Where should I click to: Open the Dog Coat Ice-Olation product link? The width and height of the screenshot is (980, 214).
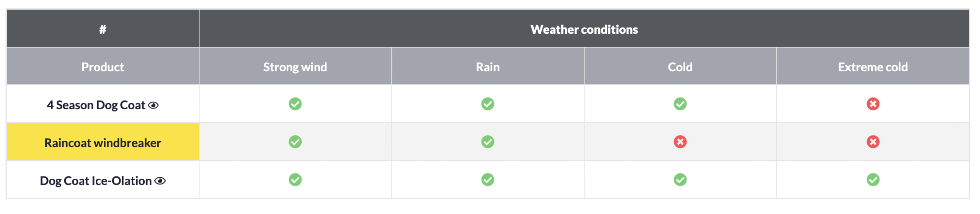click(96, 181)
